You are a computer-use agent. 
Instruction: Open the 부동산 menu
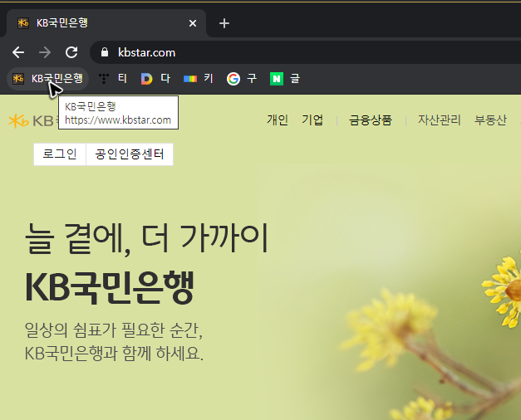490,120
